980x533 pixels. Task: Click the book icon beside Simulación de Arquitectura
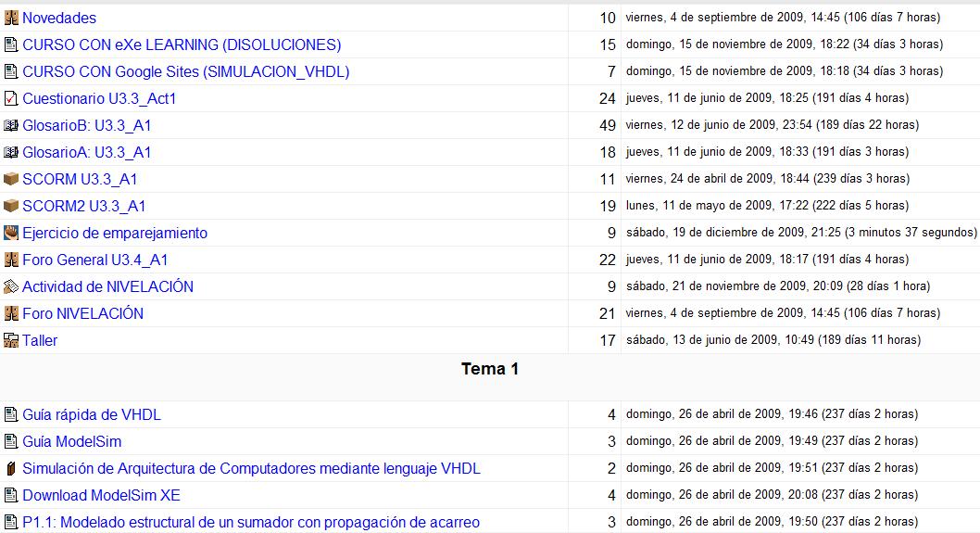coord(11,468)
